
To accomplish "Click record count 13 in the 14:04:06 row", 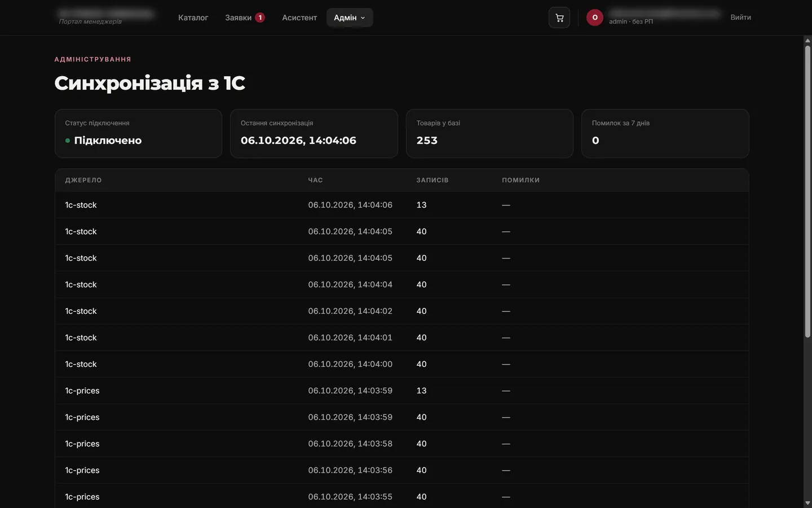I will coord(421,205).
